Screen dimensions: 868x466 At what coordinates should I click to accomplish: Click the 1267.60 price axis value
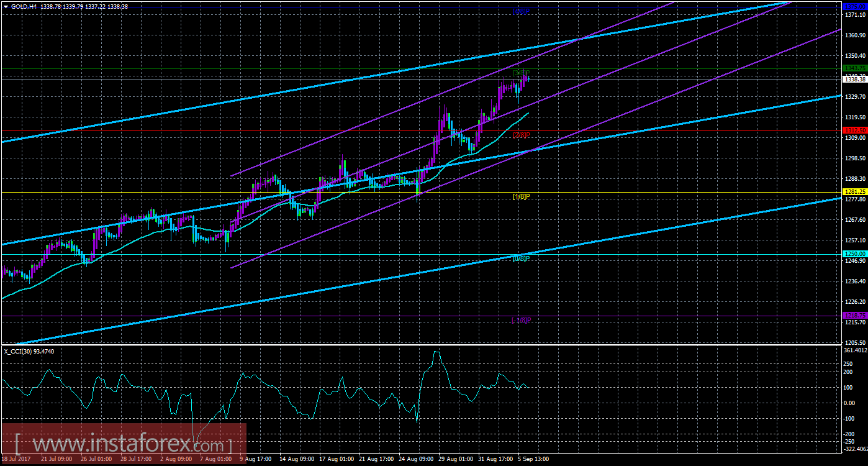[x=854, y=220]
